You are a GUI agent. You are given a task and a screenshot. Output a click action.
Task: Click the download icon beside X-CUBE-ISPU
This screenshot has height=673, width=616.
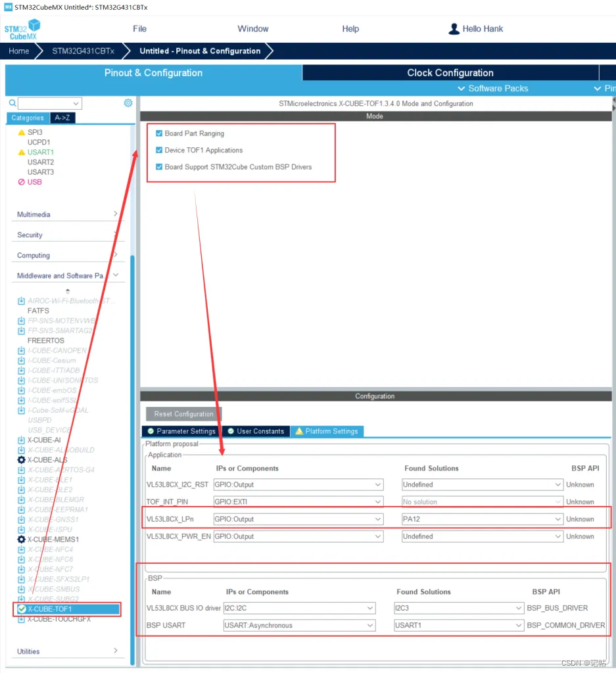coord(21,529)
